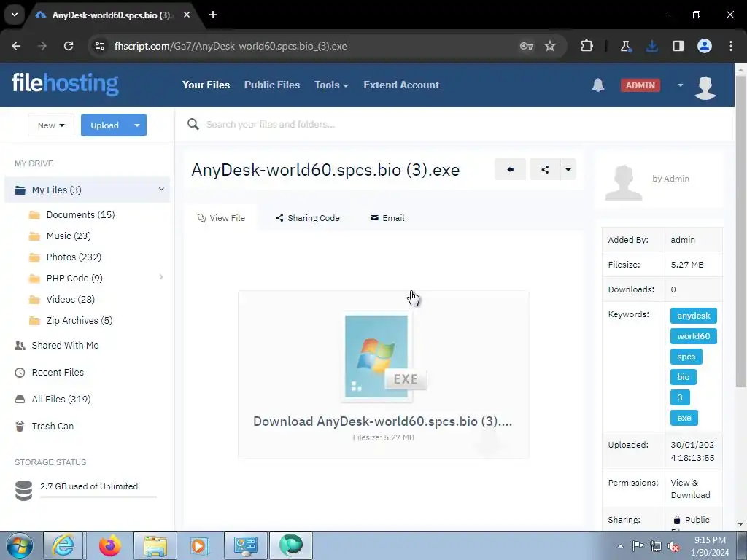Click the exe keyword tag

pyautogui.click(x=684, y=418)
